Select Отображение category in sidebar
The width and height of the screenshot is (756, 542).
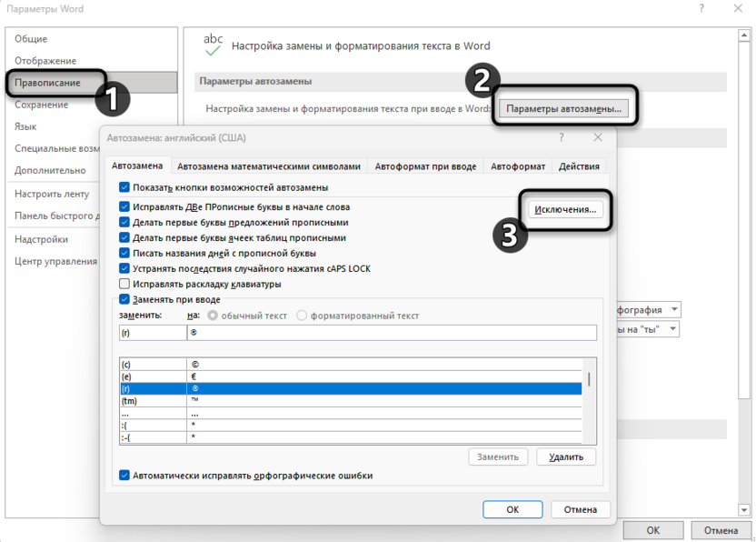click(x=45, y=61)
